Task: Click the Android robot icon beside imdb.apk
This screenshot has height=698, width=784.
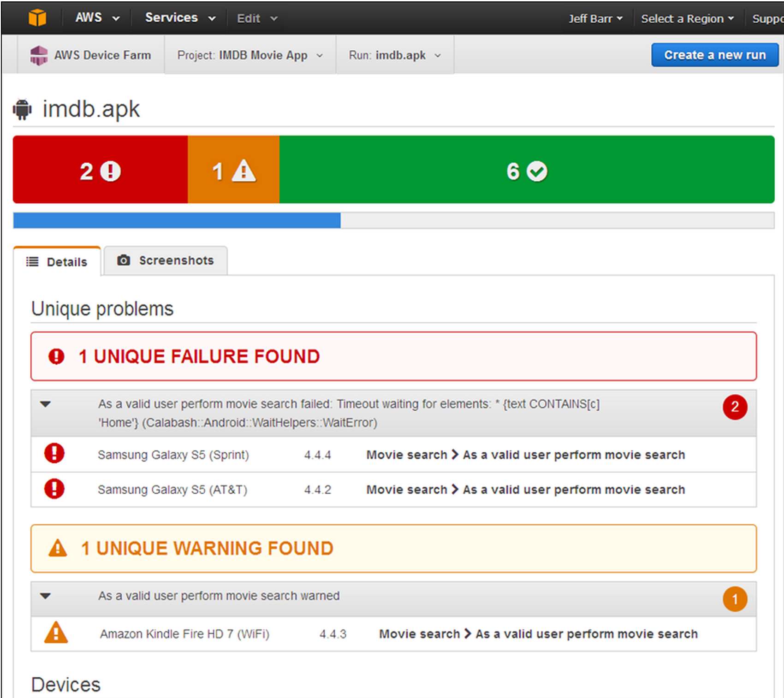Action: tap(22, 109)
